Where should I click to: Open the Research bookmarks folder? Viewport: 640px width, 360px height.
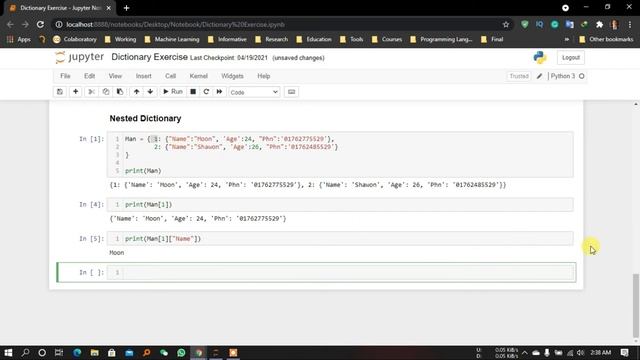[271, 39]
